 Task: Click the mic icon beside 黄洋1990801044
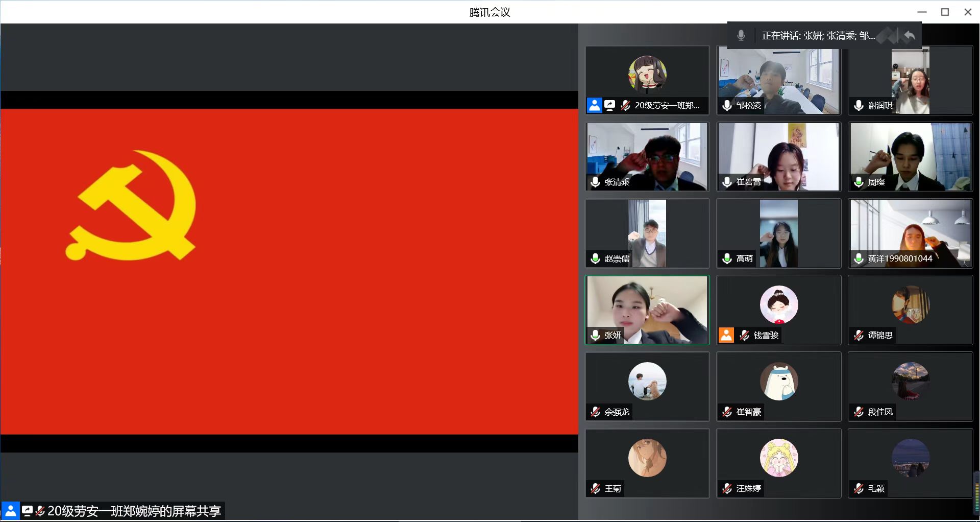coord(859,258)
